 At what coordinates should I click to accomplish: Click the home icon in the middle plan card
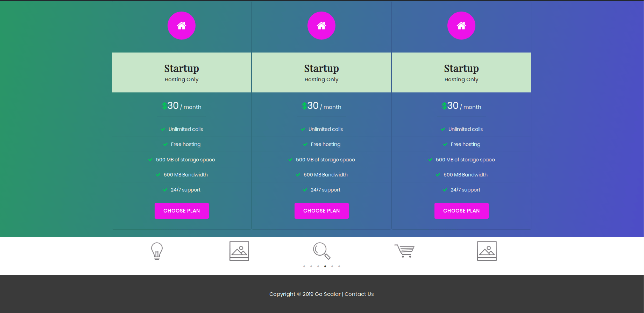tap(321, 26)
